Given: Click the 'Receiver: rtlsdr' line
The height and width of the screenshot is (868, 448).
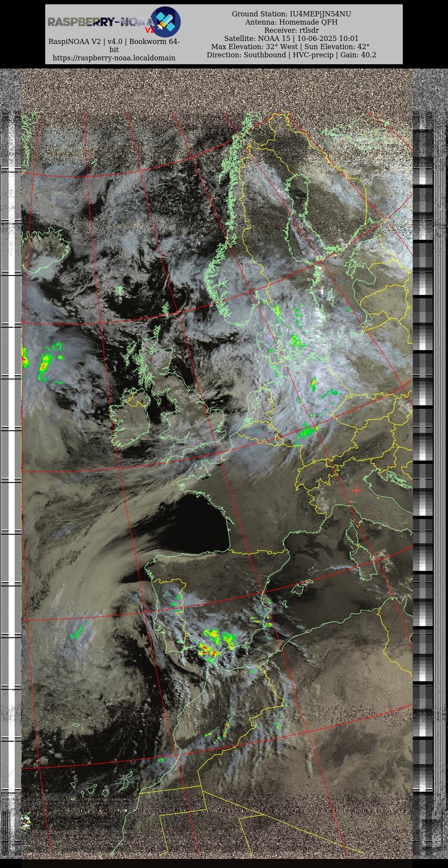Looking at the screenshot, I should [291, 30].
